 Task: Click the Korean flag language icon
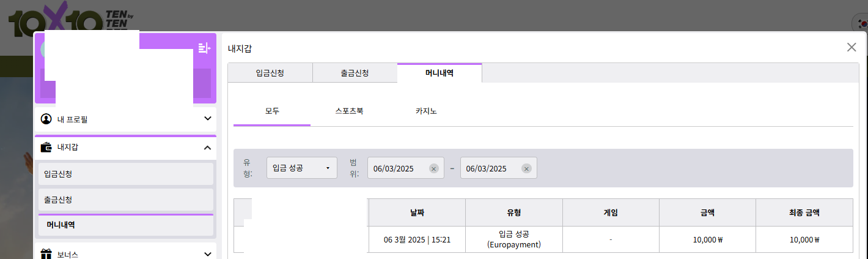click(x=861, y=23)
